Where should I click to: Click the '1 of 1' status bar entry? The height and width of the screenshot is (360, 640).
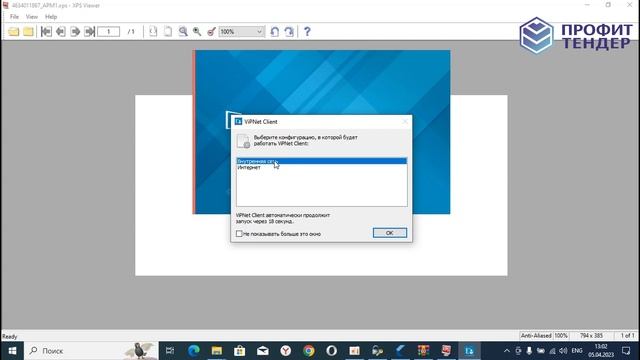click(x=627, y=336)
